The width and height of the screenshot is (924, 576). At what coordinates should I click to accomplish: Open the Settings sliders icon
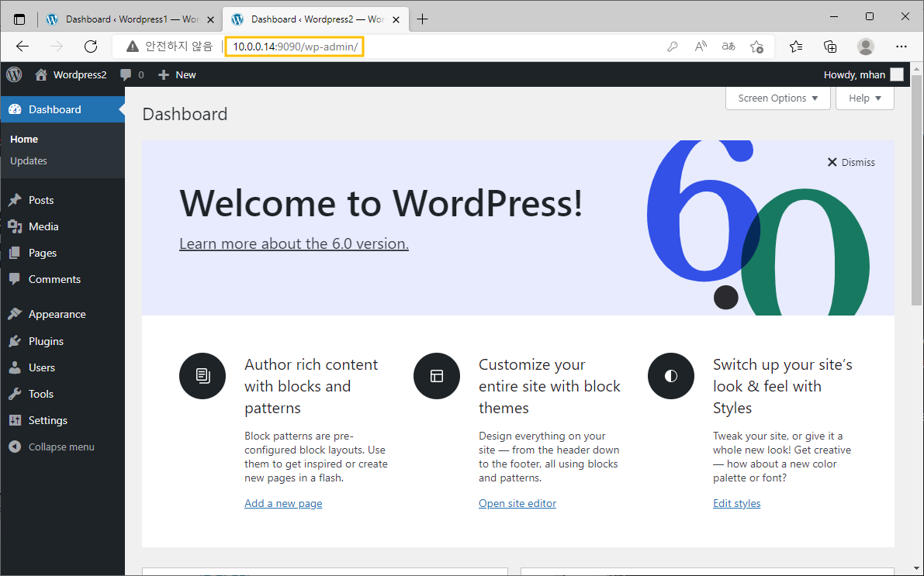coord(15,420)
